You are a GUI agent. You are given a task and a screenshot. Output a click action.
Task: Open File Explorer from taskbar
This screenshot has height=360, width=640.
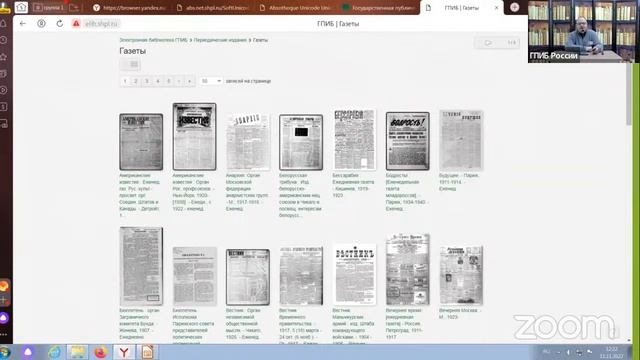tap(78, 352)
